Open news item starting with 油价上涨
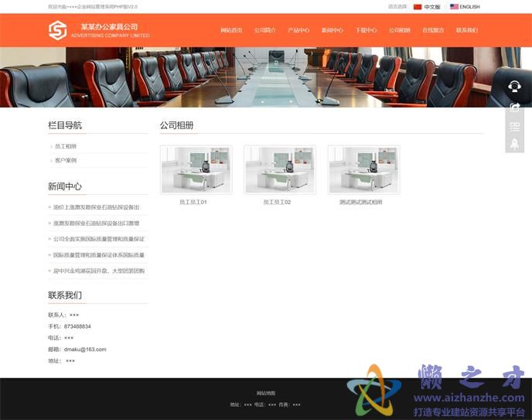The width and height of the screenshot is (532, 420). click(96, 207)
